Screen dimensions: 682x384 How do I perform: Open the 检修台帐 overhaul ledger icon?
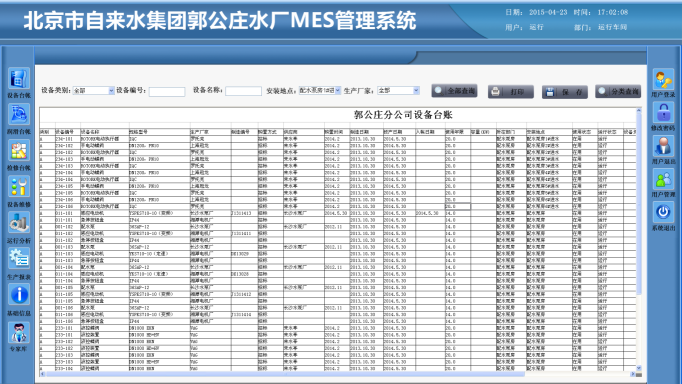(19, 151)
